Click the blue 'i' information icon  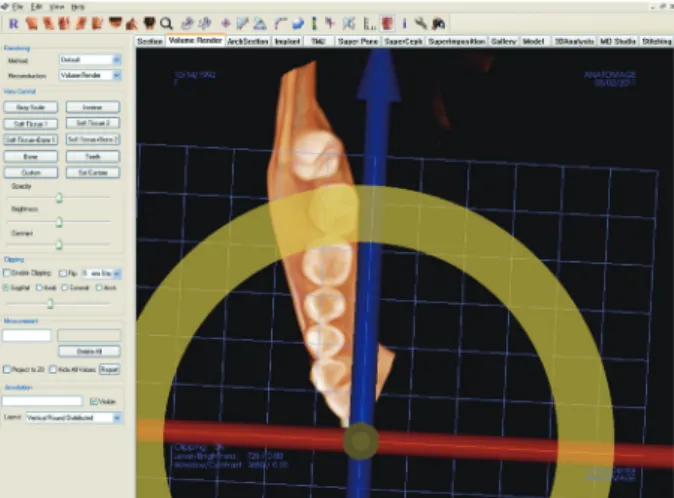404,24
